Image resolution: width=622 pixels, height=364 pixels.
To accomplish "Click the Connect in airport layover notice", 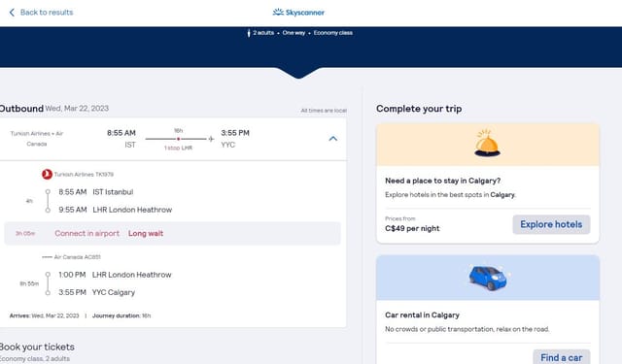I will [x=86, y=233].
